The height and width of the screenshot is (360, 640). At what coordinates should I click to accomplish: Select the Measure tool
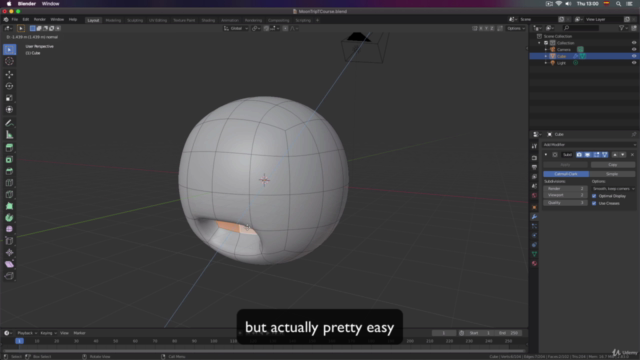click(9, 135)
